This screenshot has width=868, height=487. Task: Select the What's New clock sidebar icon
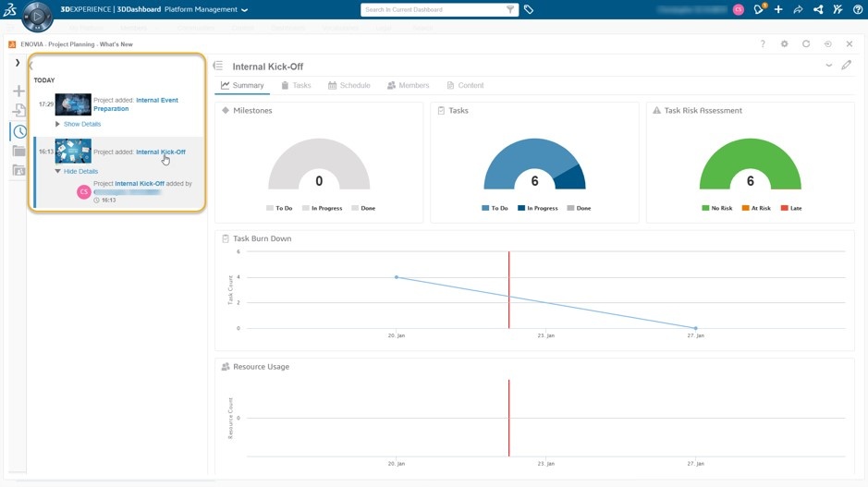click(x=19, y=132)
